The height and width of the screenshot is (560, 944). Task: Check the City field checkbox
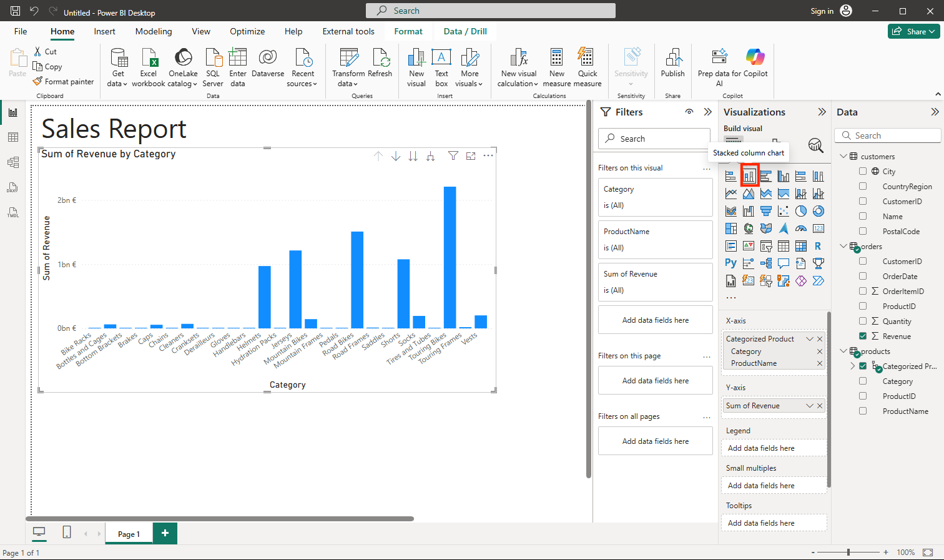tap(863, 171)
